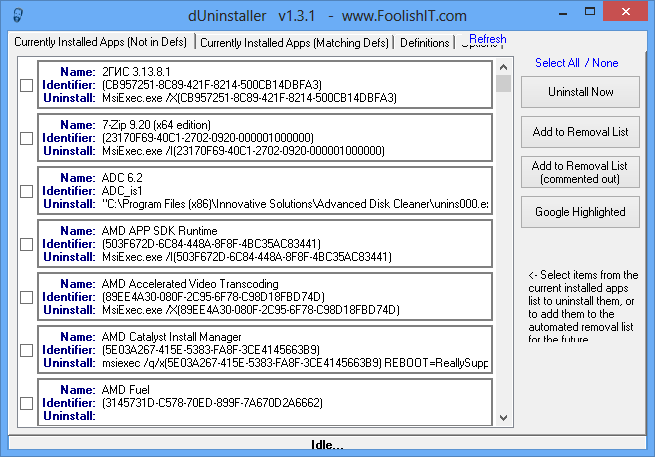Tick the checkbox for 7-Zip 9.20
655x457 pixels.
[x=27, y=138]
